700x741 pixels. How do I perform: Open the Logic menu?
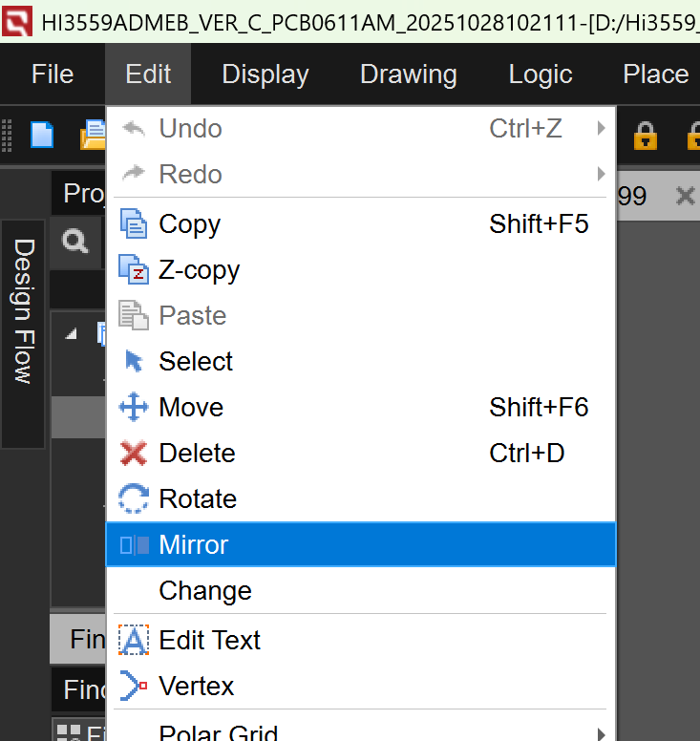[x=540, y=74]
